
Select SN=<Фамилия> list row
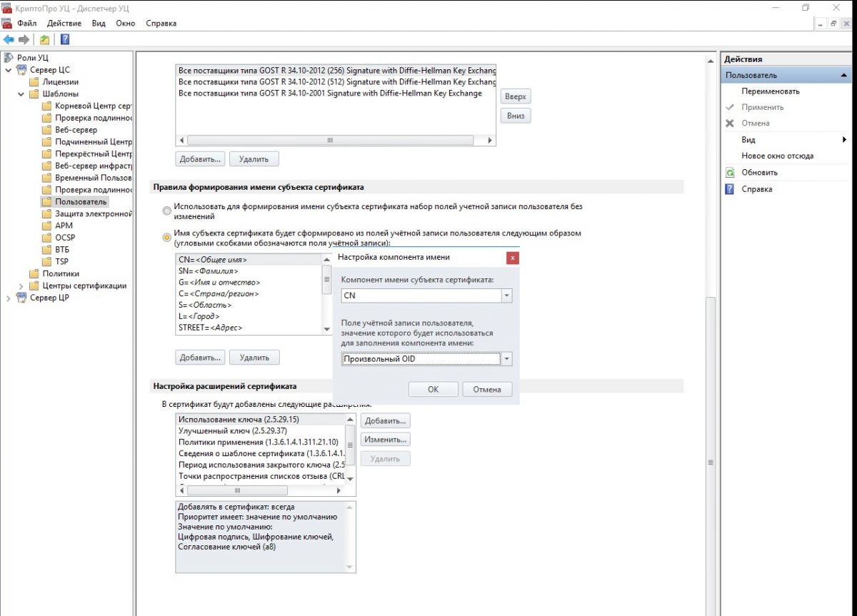(x=249, y=271)
